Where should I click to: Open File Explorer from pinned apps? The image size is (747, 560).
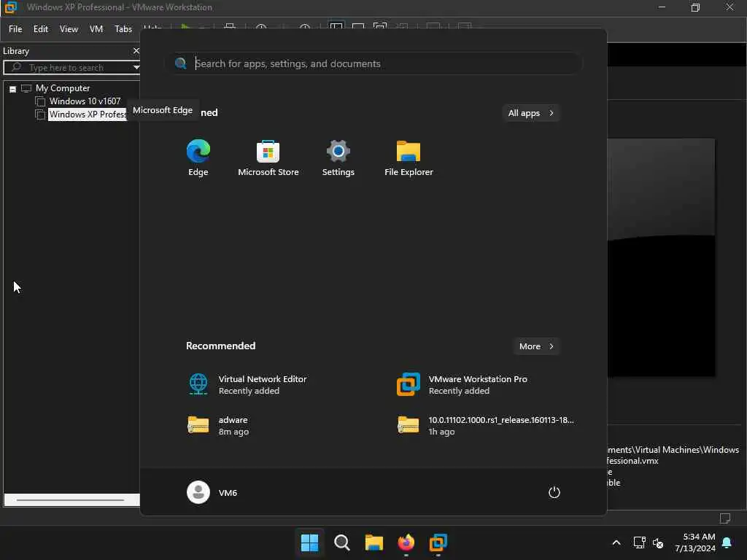[x=409, y=158]
